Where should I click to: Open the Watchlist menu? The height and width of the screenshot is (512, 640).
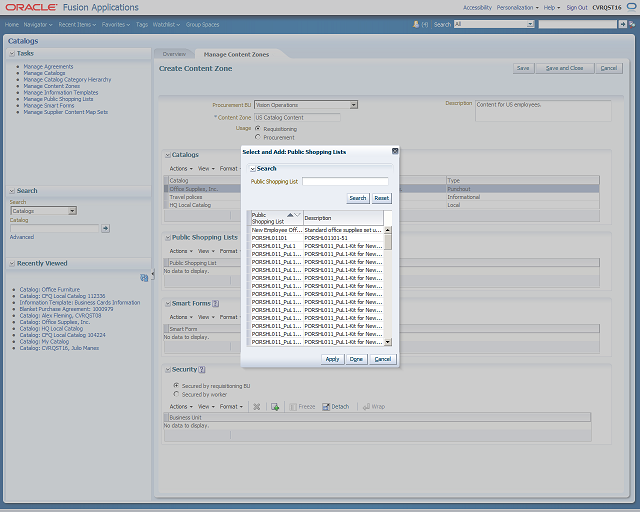166,24
